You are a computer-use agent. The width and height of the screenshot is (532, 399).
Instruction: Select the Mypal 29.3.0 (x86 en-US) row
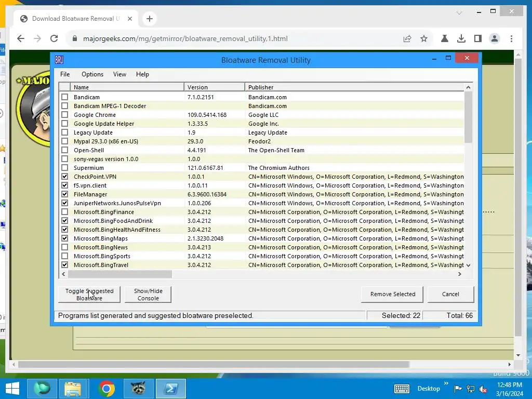[x=105, y=141]
